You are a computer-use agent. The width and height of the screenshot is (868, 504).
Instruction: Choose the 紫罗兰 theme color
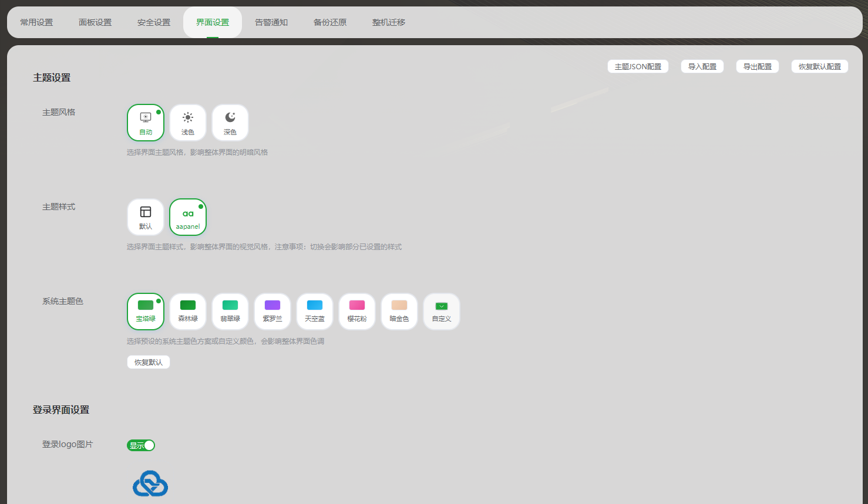272,311
